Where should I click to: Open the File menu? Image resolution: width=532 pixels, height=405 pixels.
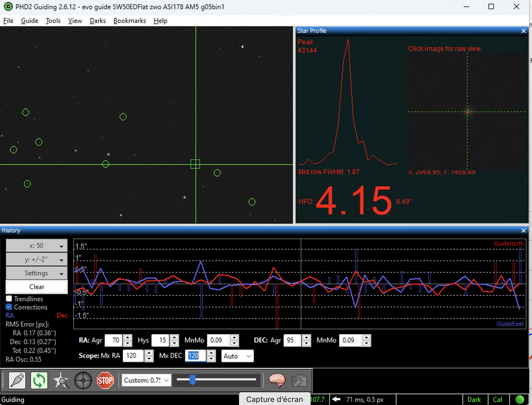[8, 21]
